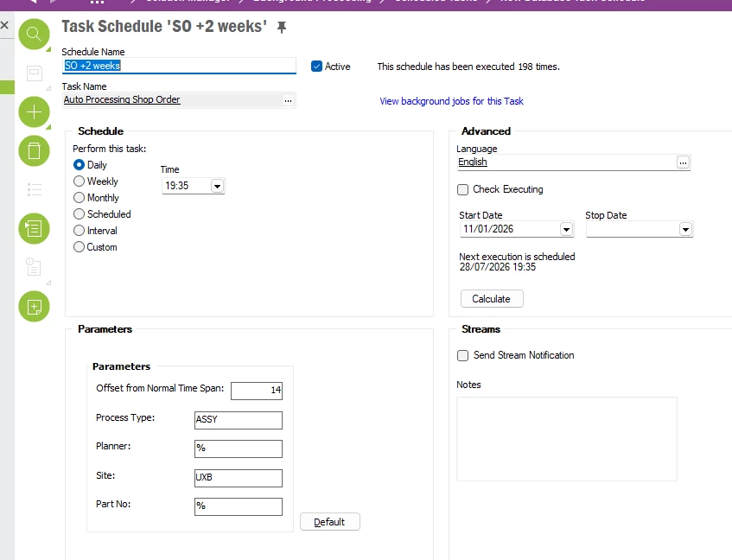Viewport: 732px width, 560px height.
Task: Select the Monthly radio option
Action: [x=79, y=197]
